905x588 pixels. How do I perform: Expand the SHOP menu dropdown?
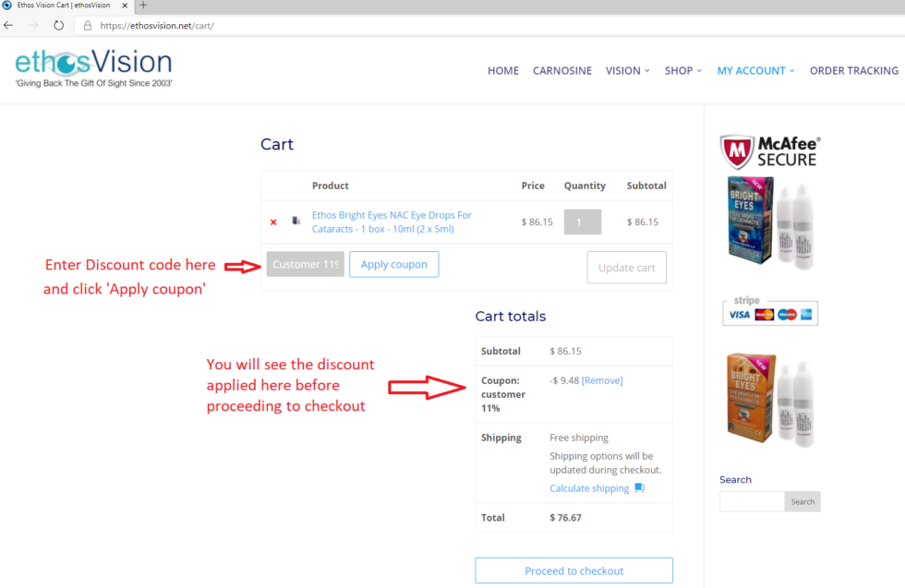click(x=682, y=71)
